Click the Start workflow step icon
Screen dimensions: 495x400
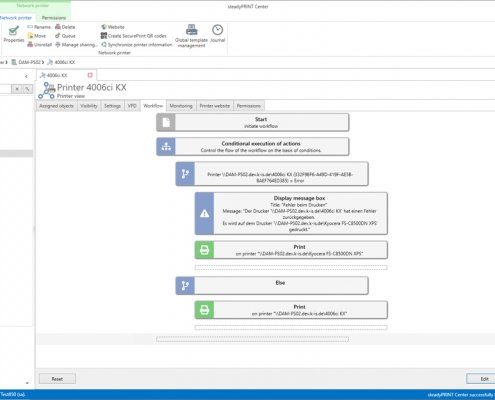pyautogui.click(x=166, y=122)
